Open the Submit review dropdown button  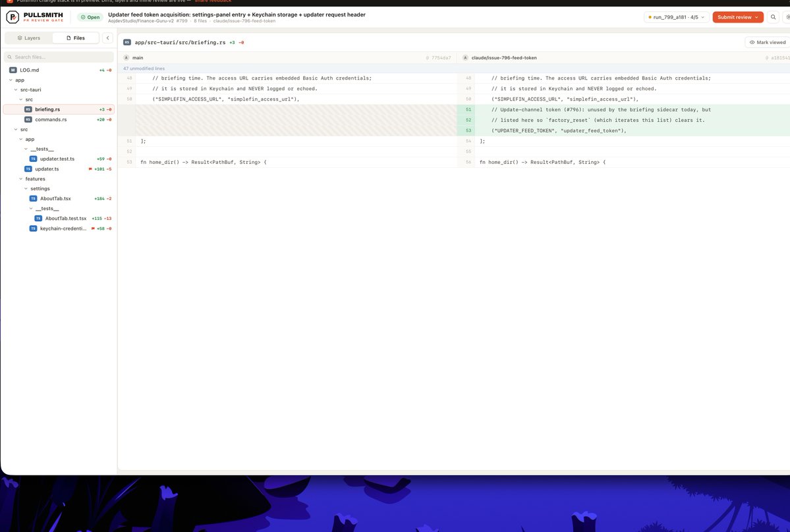click(x=737, y=17)
